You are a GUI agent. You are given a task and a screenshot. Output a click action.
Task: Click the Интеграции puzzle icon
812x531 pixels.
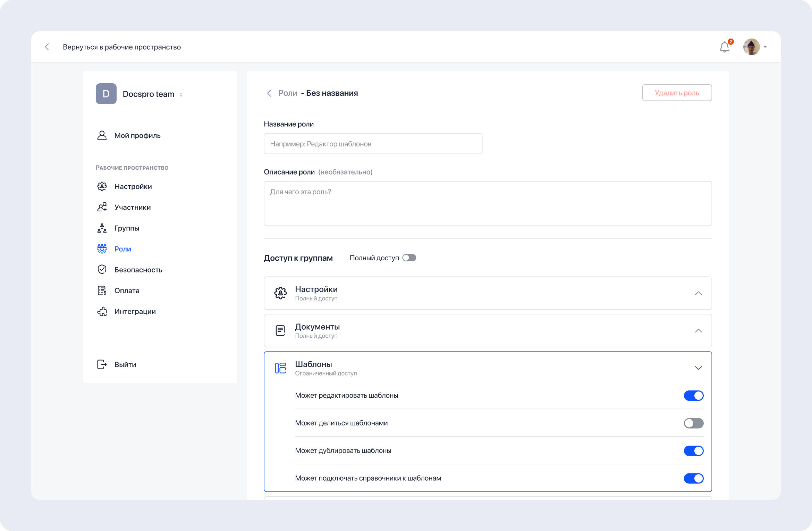(102, 311)
